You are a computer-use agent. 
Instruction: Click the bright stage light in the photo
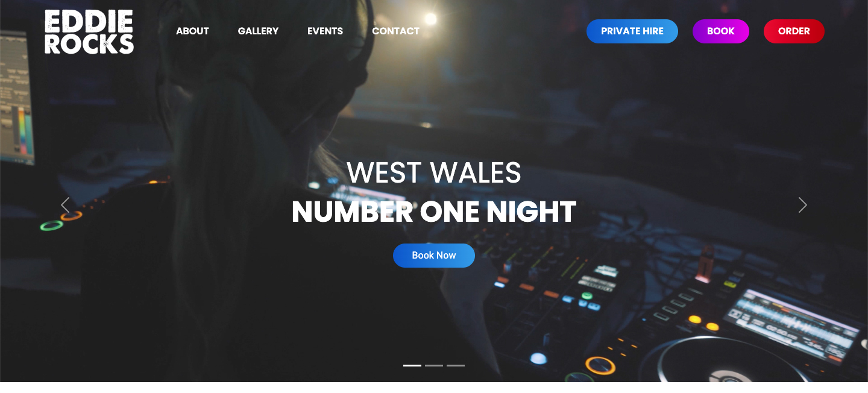(430, 20)
